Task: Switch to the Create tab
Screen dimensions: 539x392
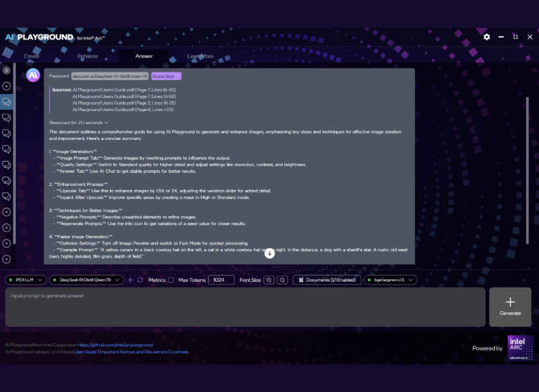Action: tap(31, 56)
